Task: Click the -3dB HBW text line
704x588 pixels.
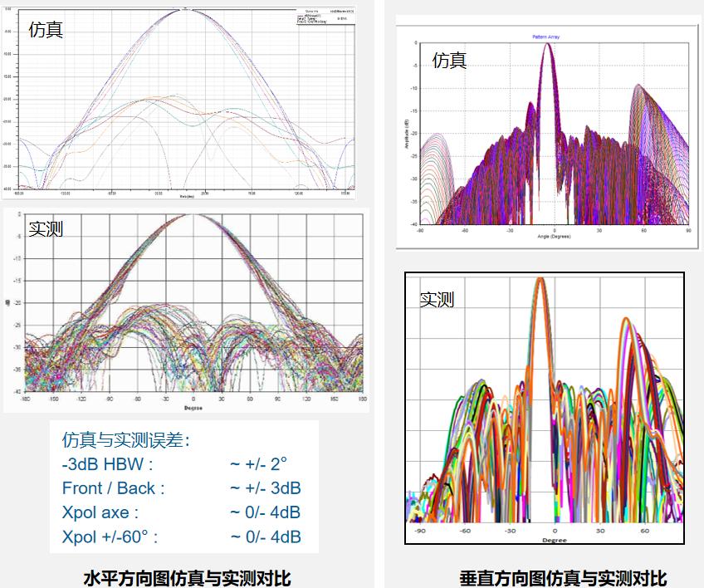Action: click(108, 464)
